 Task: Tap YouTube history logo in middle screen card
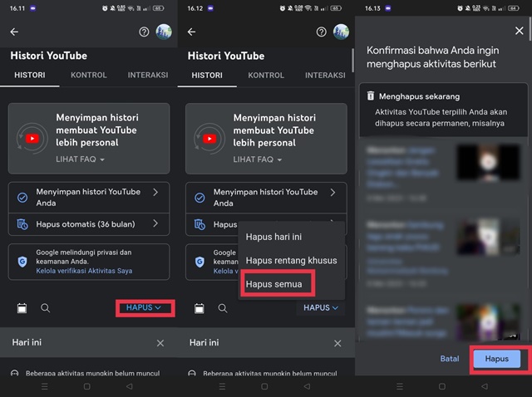click(209, 139)
